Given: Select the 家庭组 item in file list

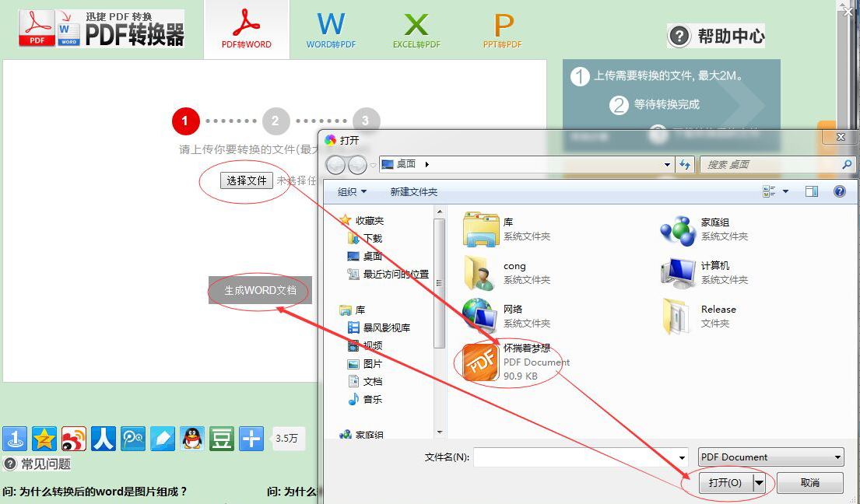Looking at the screenshot, I should [705, 229].
